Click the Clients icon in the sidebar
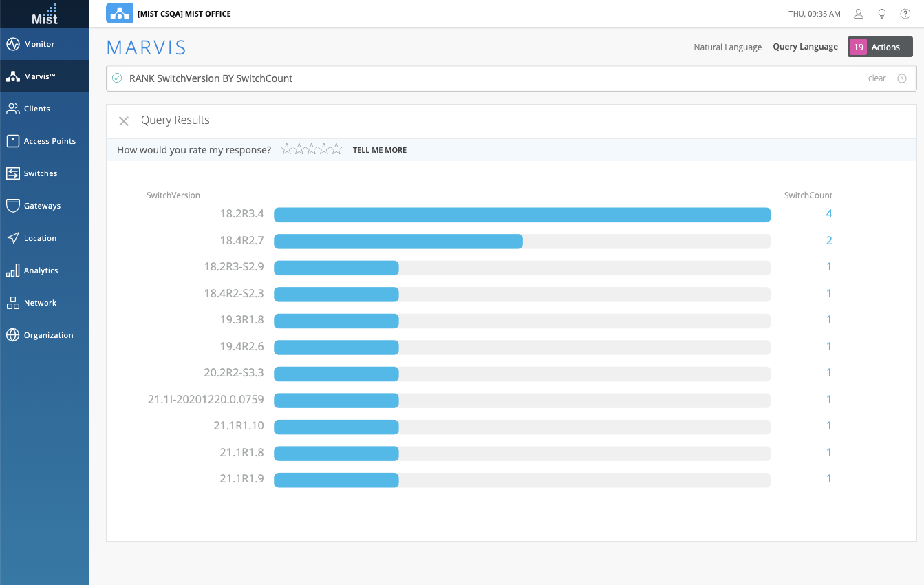Image resolution: width=924 pixels, height=585 pixels. pos(12,109)
